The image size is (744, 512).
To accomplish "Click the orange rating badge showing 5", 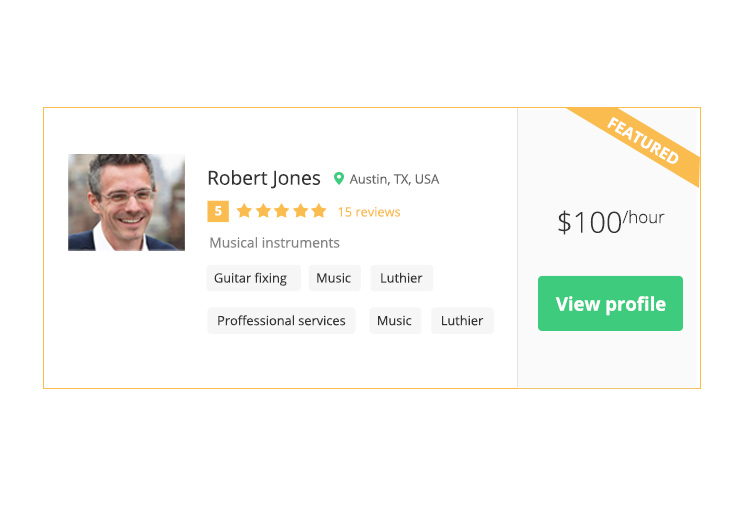I will coord(218,211).
